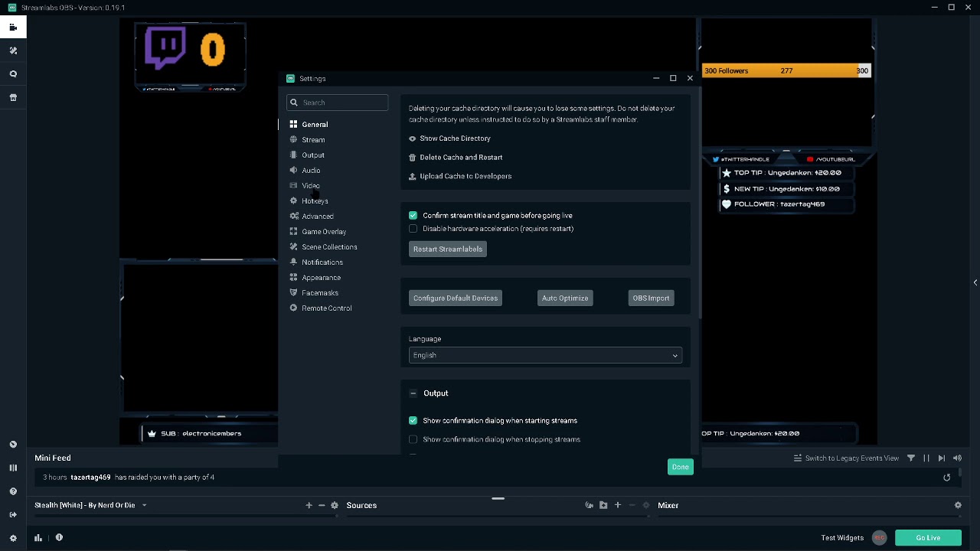
Task: Open the Language dropdown
Action: (x=545, y=355)
